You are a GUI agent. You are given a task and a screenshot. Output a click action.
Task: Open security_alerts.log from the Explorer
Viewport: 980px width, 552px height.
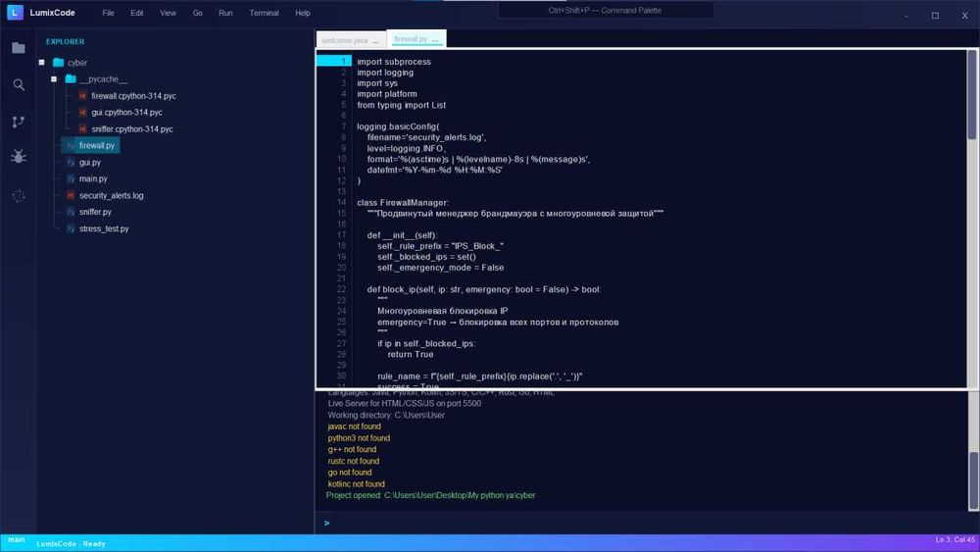pos(112,196)
